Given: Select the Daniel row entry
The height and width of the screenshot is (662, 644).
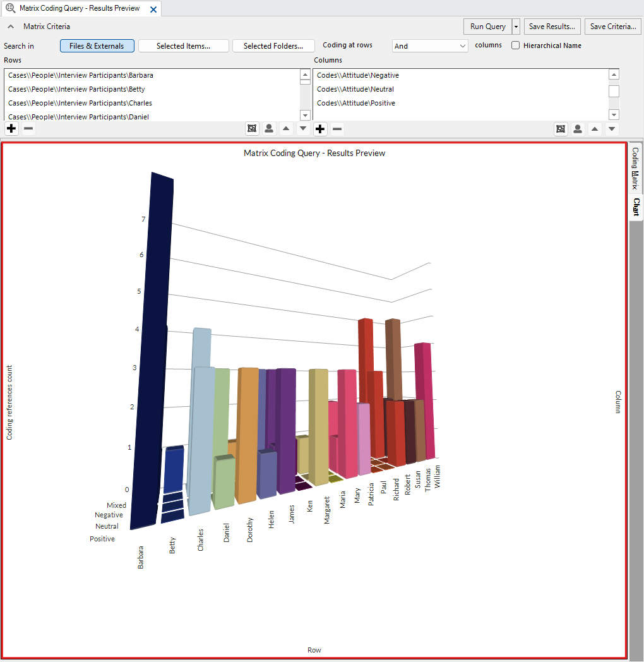Looking at the screenshot, I should (x=152, y=116).
